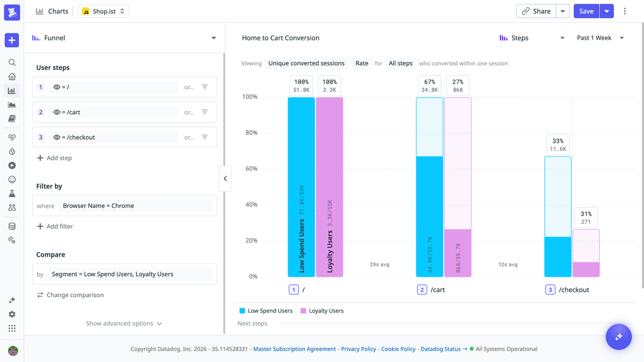Click the blue plus create button in sidebar

(12, 40)
